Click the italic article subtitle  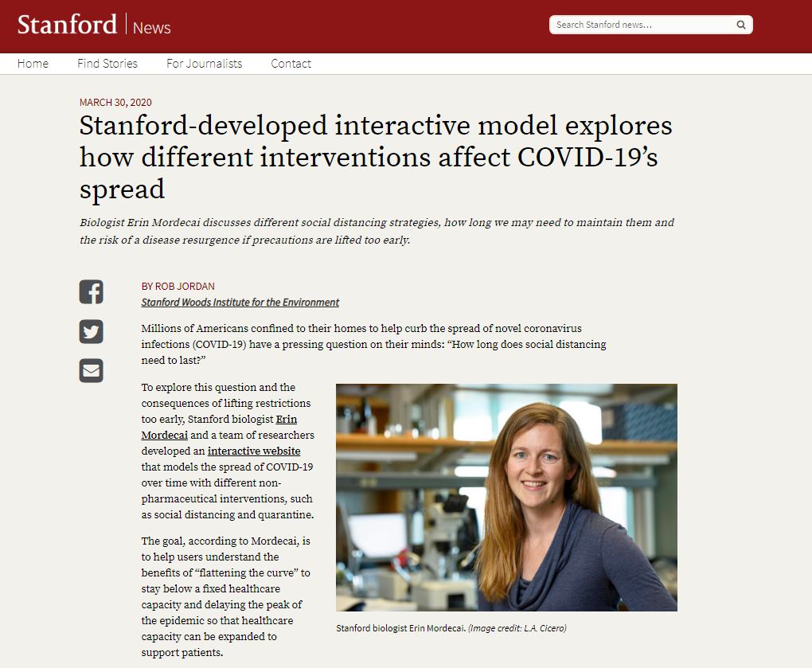pos(377,231)
